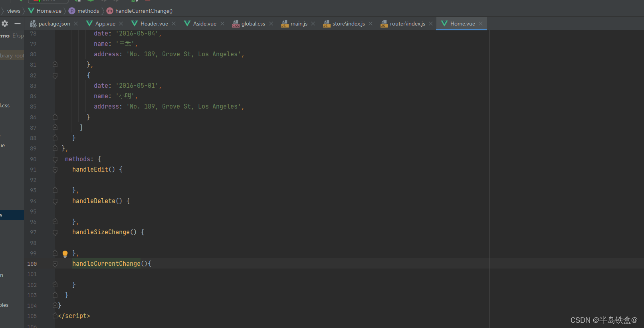
Task: Close the main.js tab
Action: (x=313, y=24)
